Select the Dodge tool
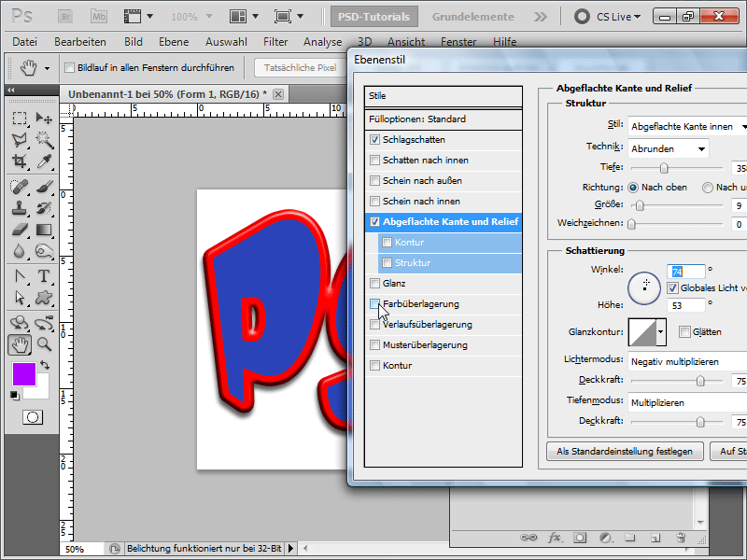The height and width of the screenshot is (560, 747). point(44,251)
